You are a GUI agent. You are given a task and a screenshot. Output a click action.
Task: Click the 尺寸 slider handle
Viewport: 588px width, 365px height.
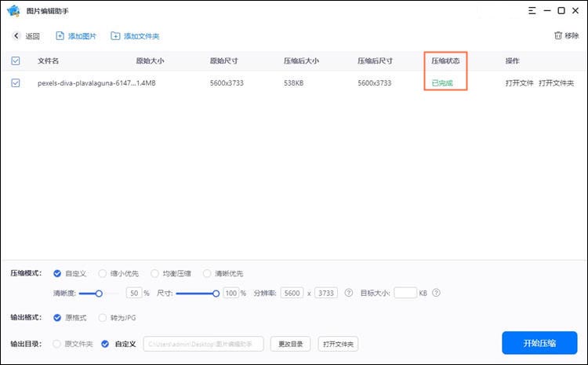coord(216,294)
